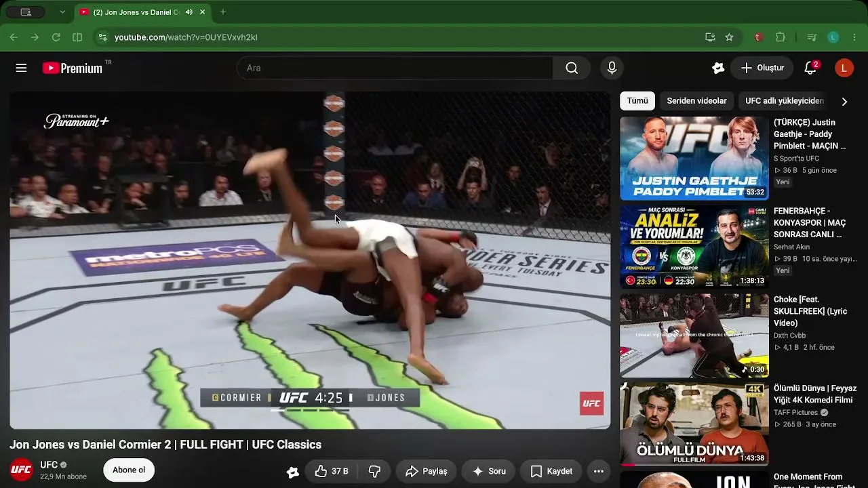Viewport: 868px width, 488px height.
Task: Go back in browser history
Action: tap(14, 37)
